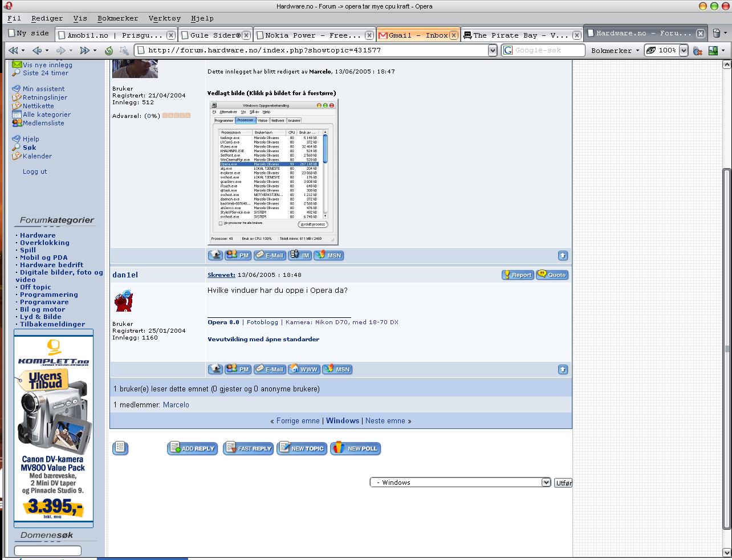
Task: Open the 100% zoom level dropdown
Action: point(683,51)
